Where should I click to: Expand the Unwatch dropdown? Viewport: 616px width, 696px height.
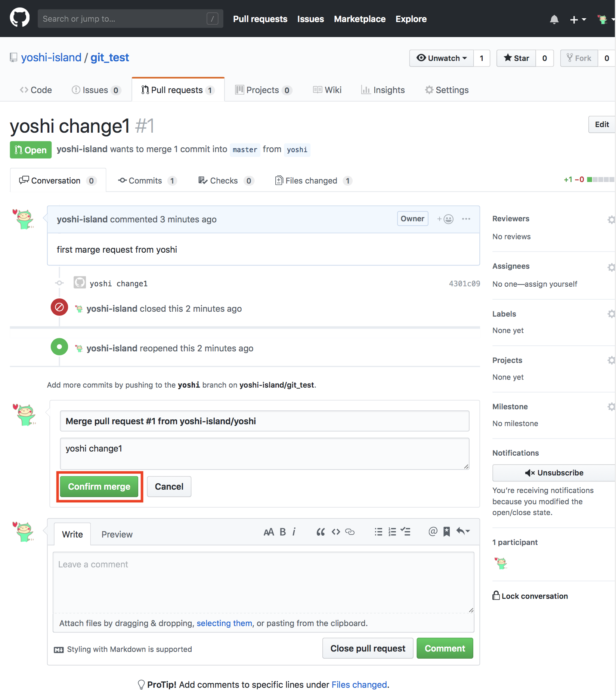tap(442, 58)
